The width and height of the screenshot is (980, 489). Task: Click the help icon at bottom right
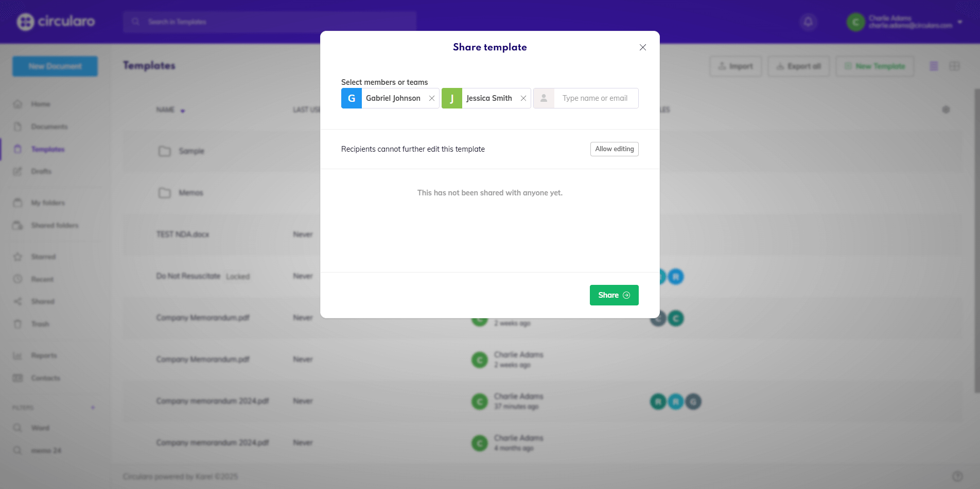click(957, 476)
